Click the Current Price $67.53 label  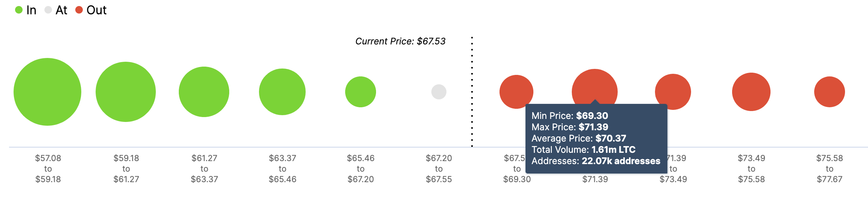pos(400,41)
